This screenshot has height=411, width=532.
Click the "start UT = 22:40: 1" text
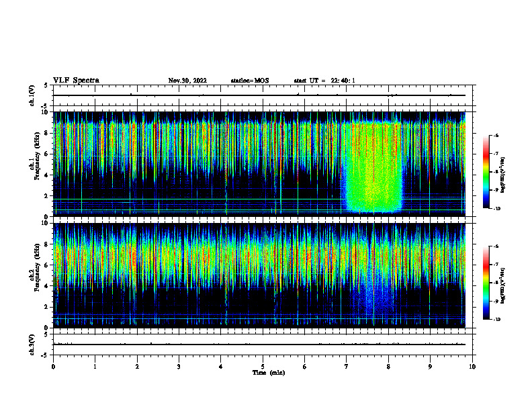pos(324,81)
